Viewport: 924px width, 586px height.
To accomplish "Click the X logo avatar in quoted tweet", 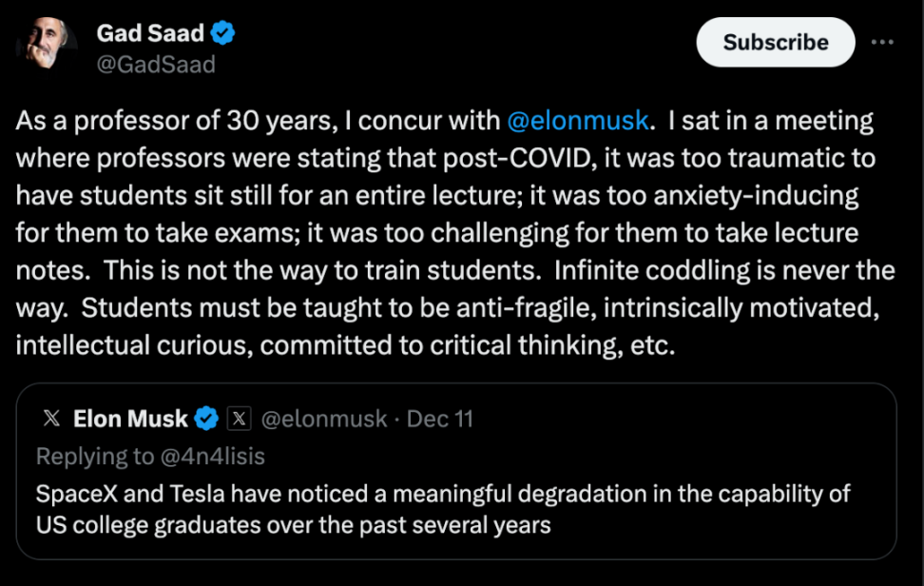I will [x=53, y=419].
